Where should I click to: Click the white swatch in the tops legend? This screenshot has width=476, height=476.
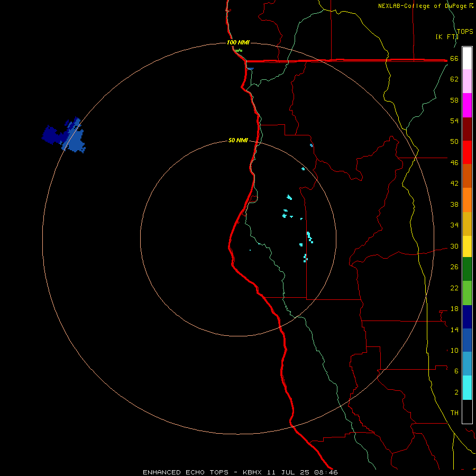(x=467, y=58)
